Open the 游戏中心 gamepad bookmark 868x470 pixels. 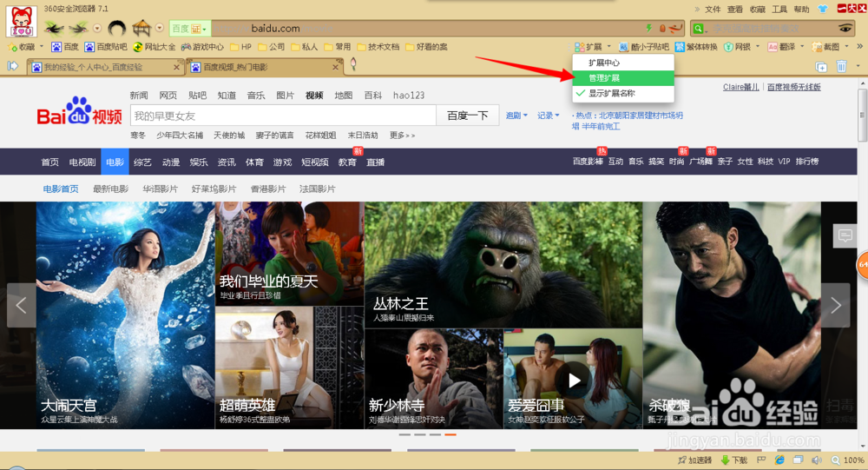coord(202,47)
